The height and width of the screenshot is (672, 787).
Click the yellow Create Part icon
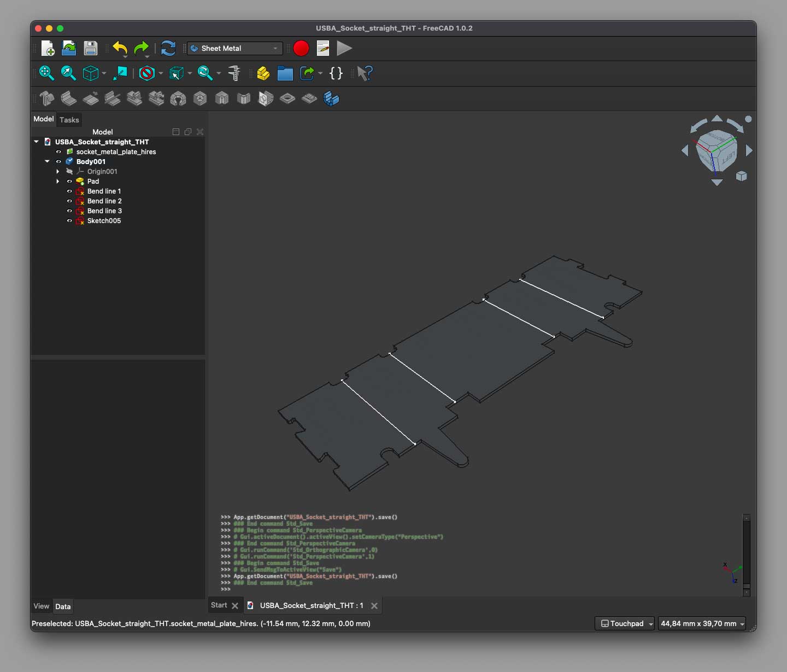(263, 73)
